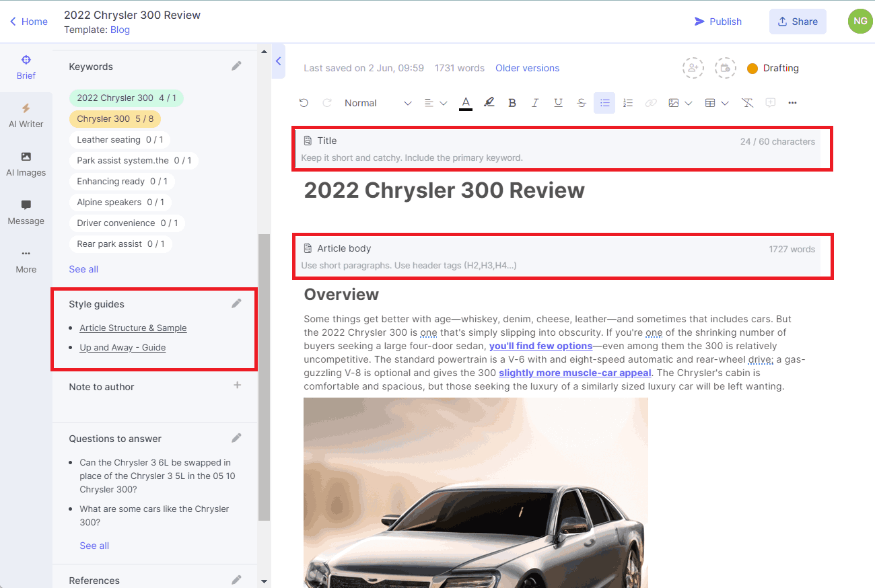Toggle italic formatting
The height and width of the screenshot is (588, 875).
coord(535,103)
